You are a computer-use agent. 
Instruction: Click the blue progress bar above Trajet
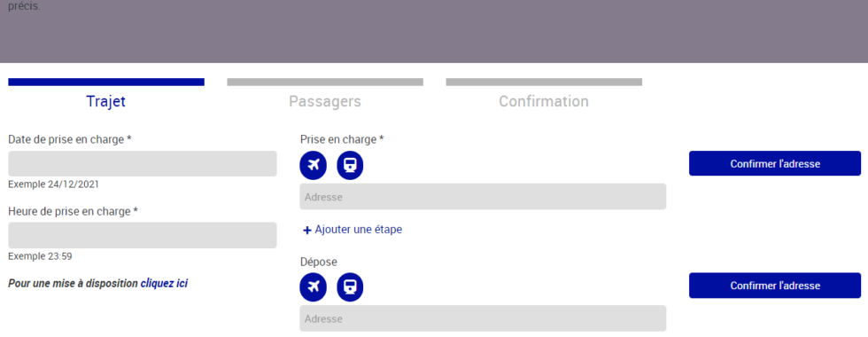106,82
